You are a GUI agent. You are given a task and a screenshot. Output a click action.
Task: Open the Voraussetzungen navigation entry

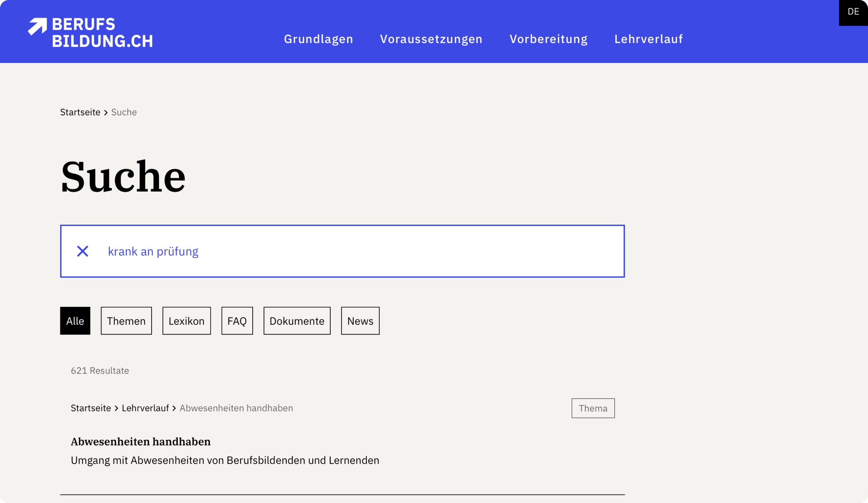tap(431, 39)
